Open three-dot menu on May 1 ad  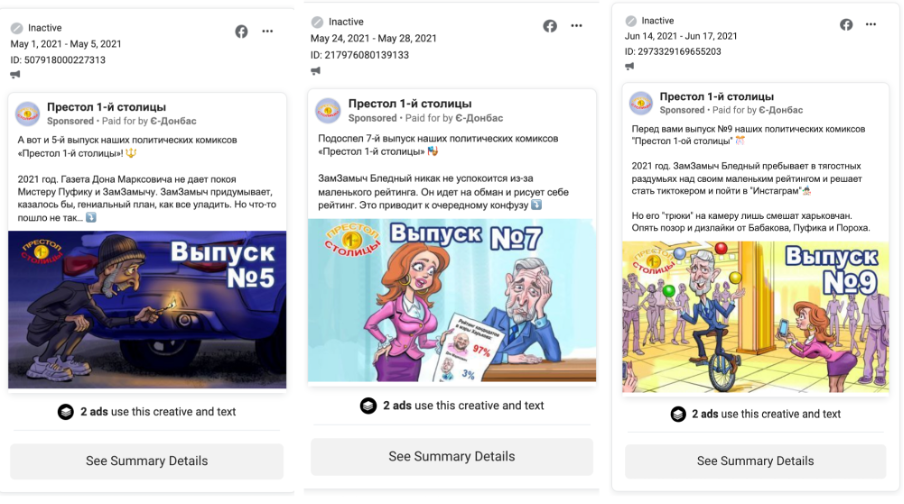point(268,31)
